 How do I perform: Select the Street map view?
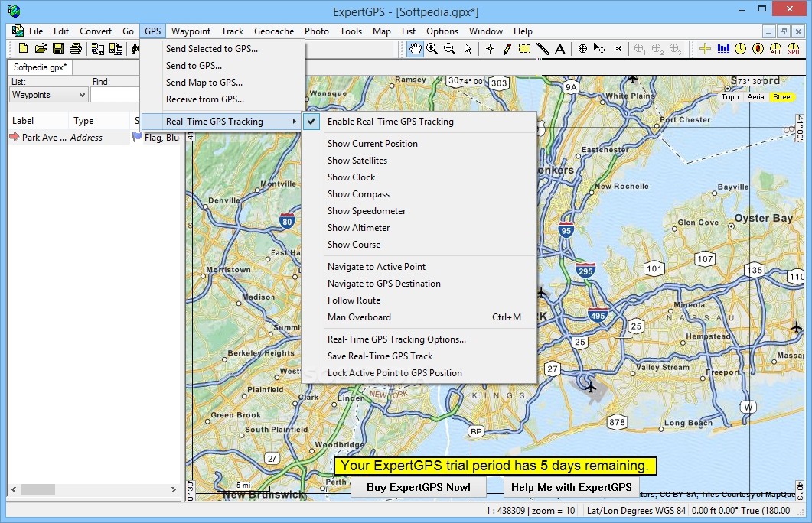pyautogui.click(x=782, y=97)
